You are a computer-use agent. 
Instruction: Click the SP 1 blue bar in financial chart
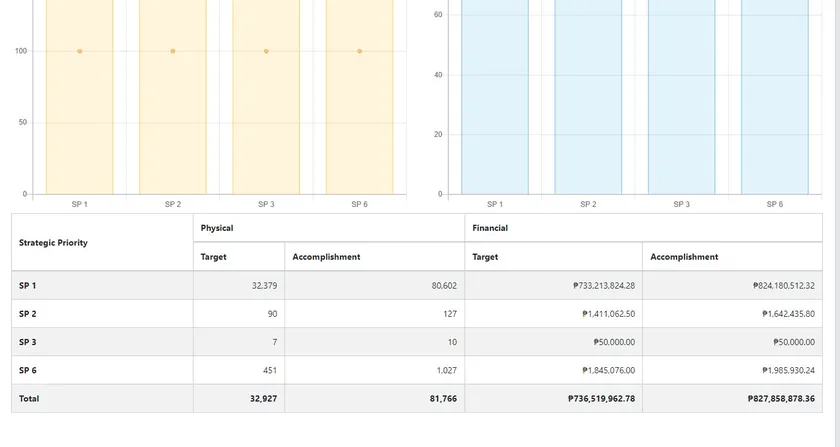[x=495, y=97]
